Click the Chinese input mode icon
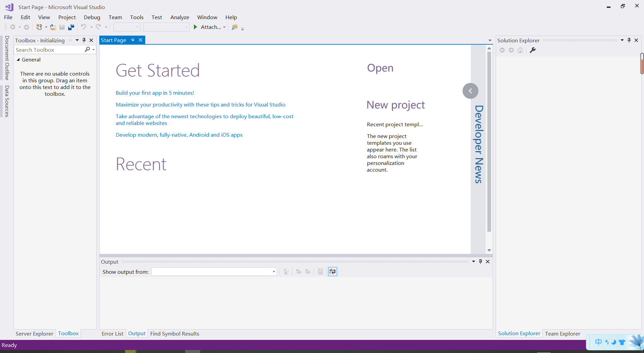The width and height of the screenshot is (644, 353). pos(598,342)
